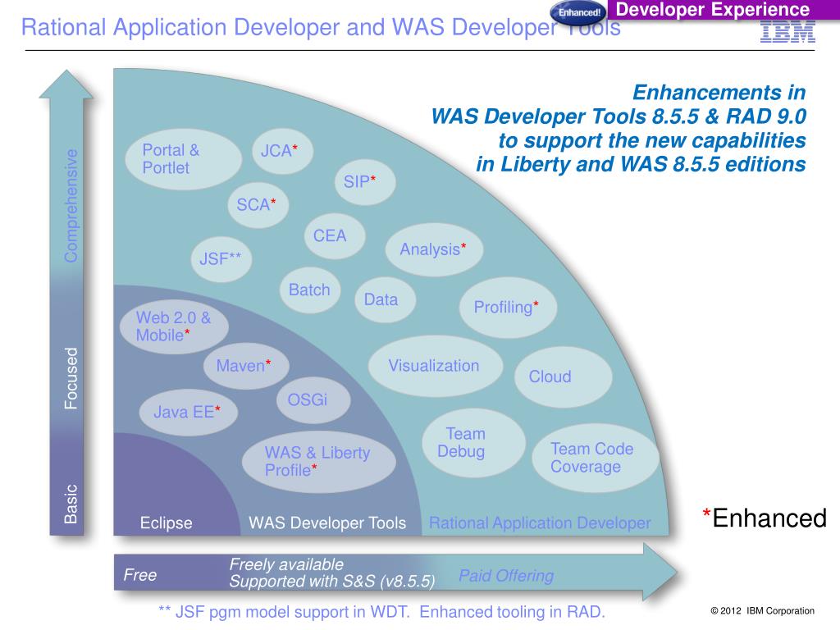The width and height of the screenshot is (840, 630).
Task: Select the JSF** bubble
Action: [221, 259]
